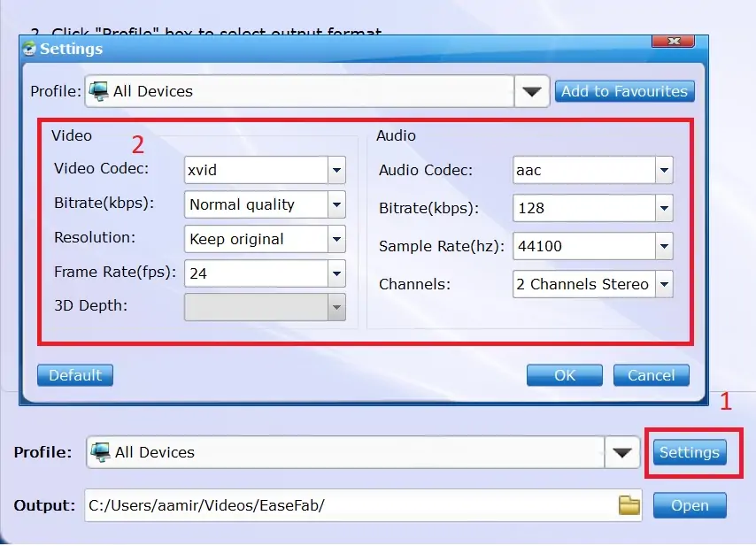Viewport: 756px width, 546px height.
Task: Click the device icon in bottom Profile box
Action: click(101, 452)
